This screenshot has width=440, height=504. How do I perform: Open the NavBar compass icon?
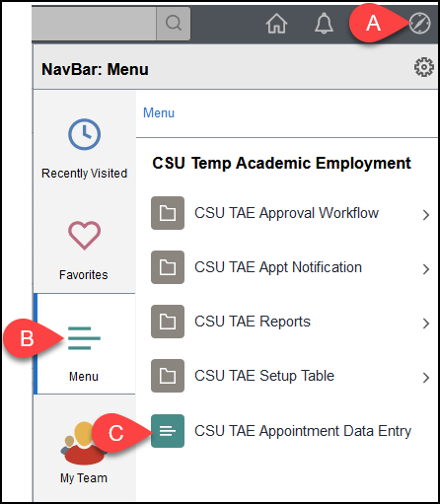point(419,24)
